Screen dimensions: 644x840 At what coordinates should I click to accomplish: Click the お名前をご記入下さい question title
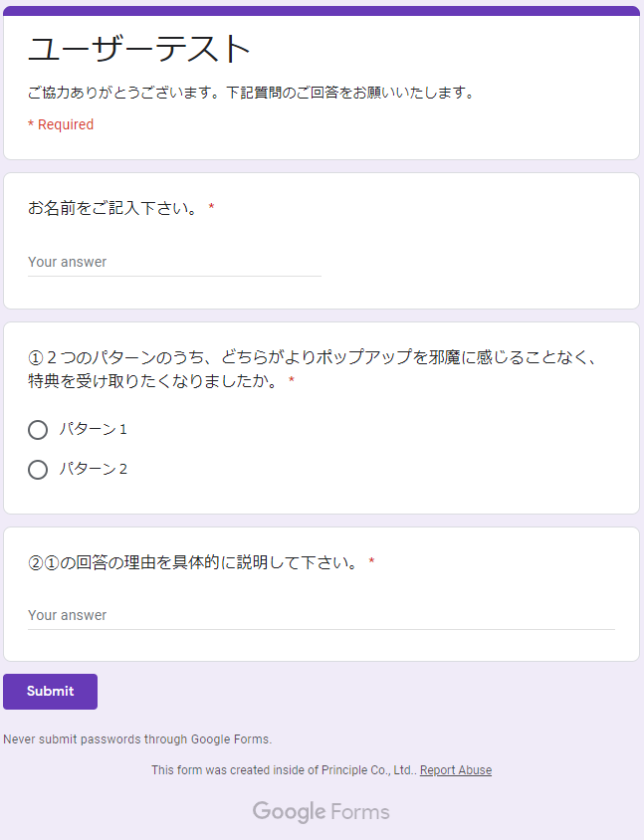pyautogui.click(x=113, y=209)
